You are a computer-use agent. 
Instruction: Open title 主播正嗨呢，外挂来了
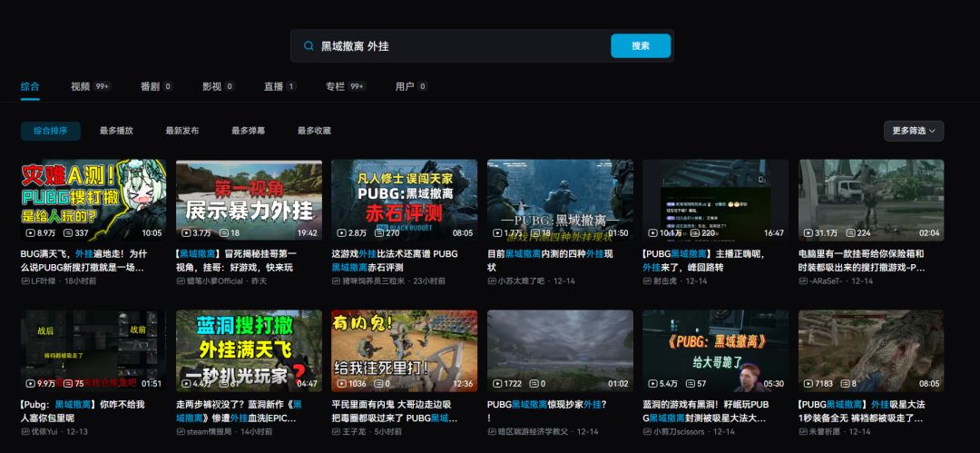click(x=704, y=261)
